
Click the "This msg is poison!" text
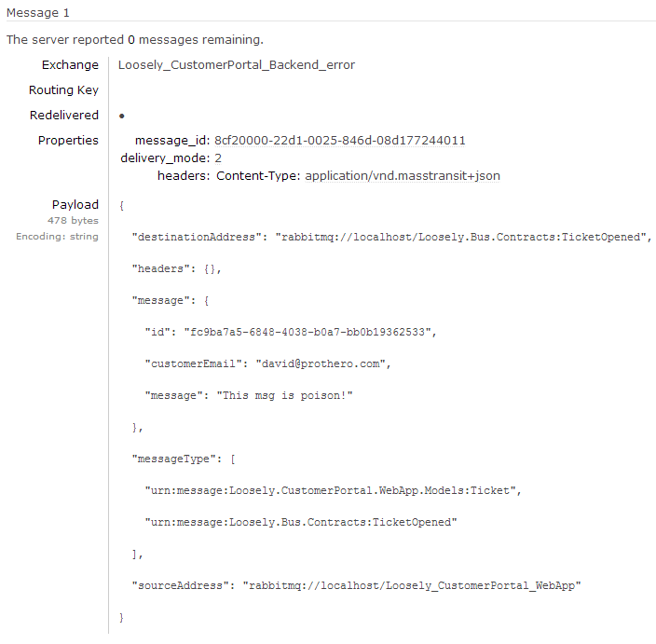point(284,395)
